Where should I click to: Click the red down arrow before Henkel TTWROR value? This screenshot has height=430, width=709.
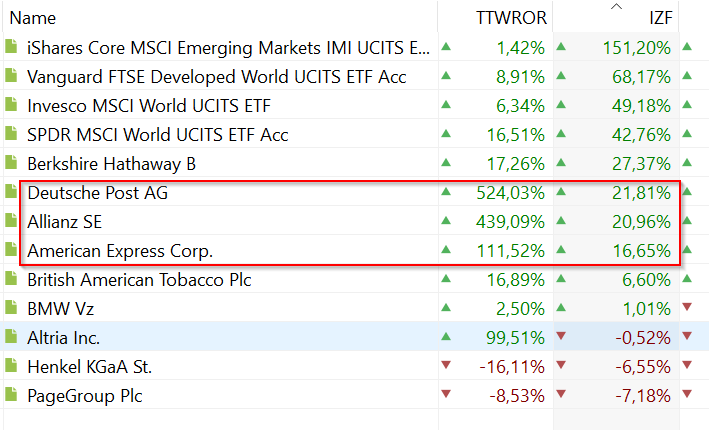pos(446,366)
